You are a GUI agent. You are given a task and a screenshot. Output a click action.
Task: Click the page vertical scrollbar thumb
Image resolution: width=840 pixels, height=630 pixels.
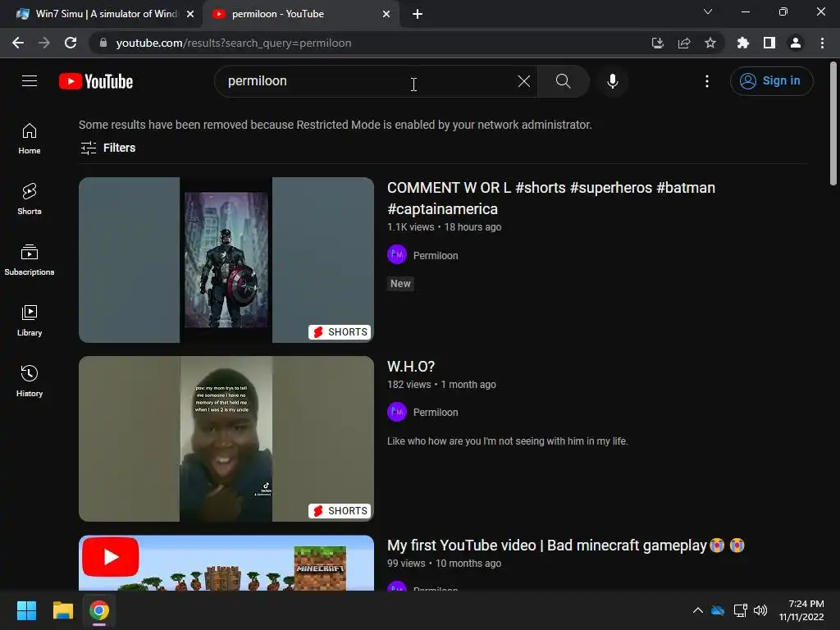coord(833,123)
